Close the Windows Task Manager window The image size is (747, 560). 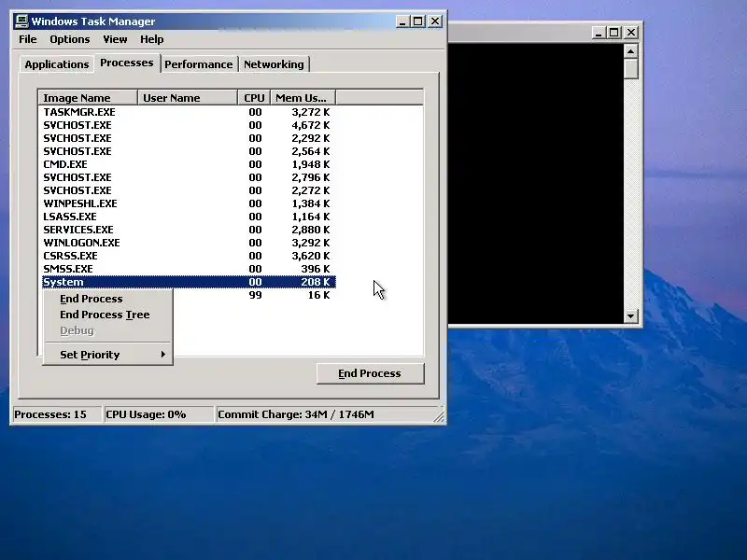(435, 21)
